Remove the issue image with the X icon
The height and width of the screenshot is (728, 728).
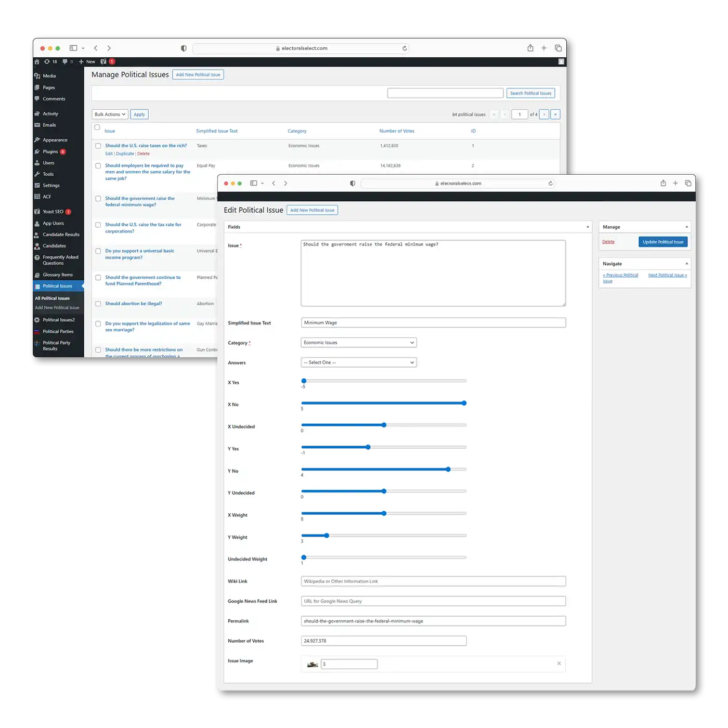coord(559,664)
